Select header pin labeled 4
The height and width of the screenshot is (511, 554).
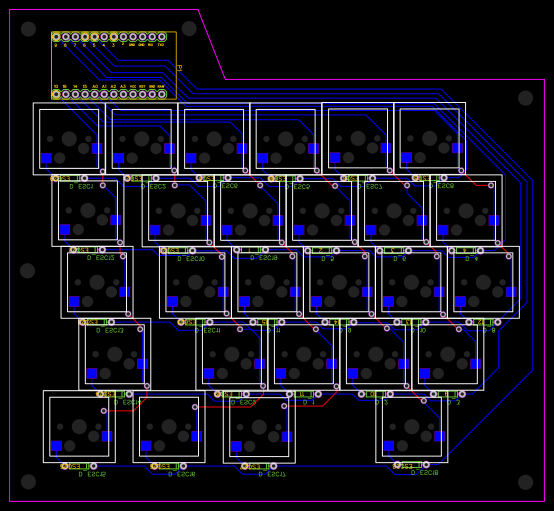coord(104,37)
